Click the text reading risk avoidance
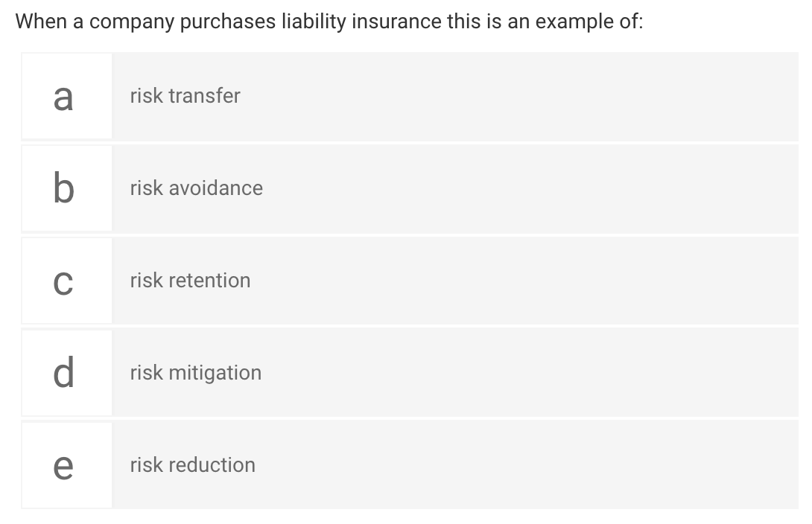Viewport: 812px width, 524px height. coord(196,188)
